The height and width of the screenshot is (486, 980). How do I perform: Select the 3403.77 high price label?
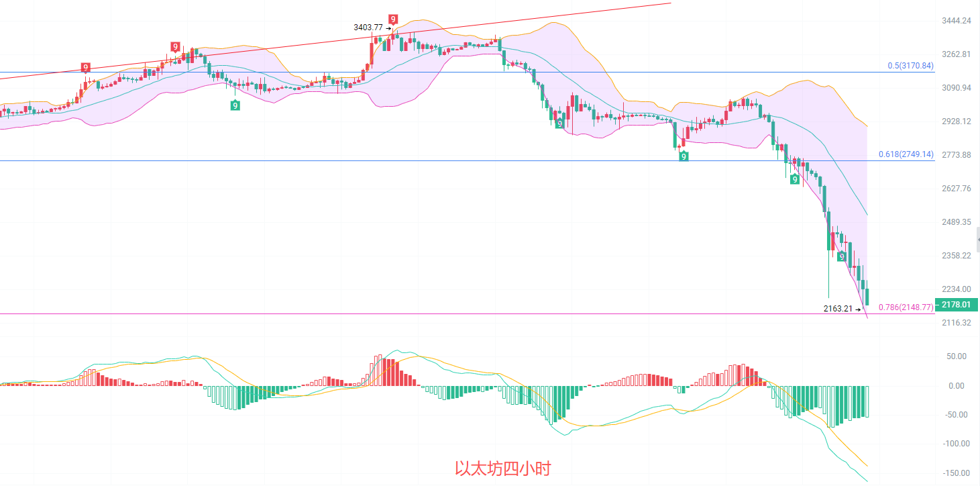[368, 28]
